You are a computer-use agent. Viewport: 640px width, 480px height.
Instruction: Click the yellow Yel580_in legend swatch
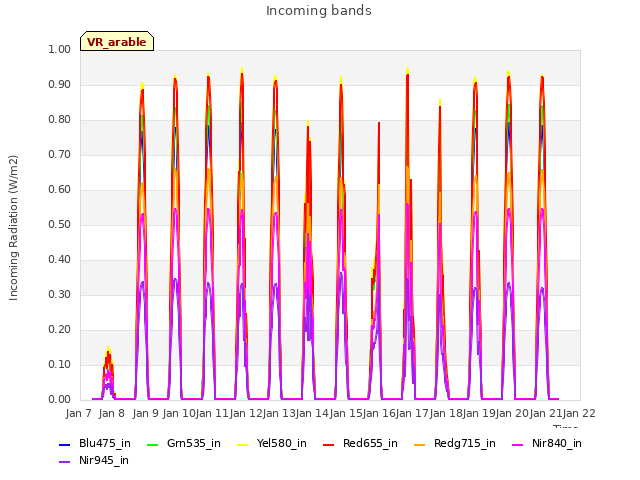(242, 444)
